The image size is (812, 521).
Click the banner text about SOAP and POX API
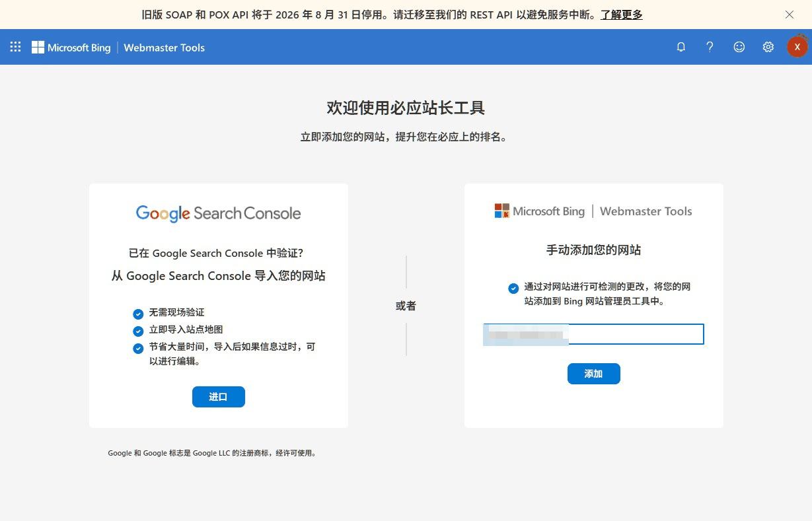pyautogui.click(x=370, y=15)
